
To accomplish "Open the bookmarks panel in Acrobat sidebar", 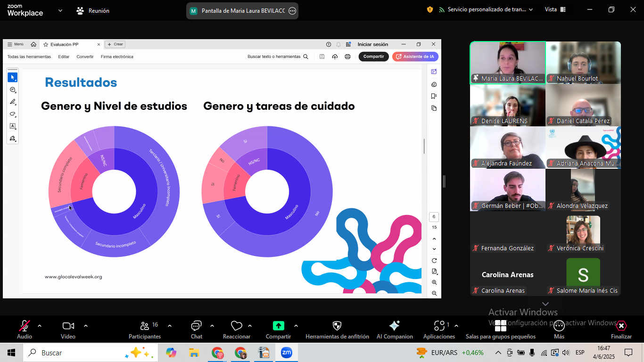I will pos(434,96).
